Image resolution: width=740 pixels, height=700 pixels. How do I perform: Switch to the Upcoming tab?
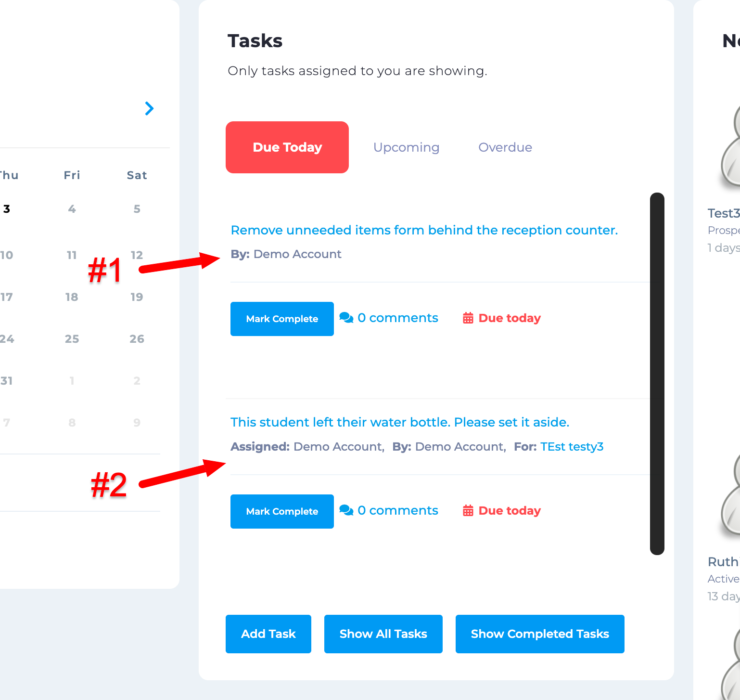click(x=406, y=147)
